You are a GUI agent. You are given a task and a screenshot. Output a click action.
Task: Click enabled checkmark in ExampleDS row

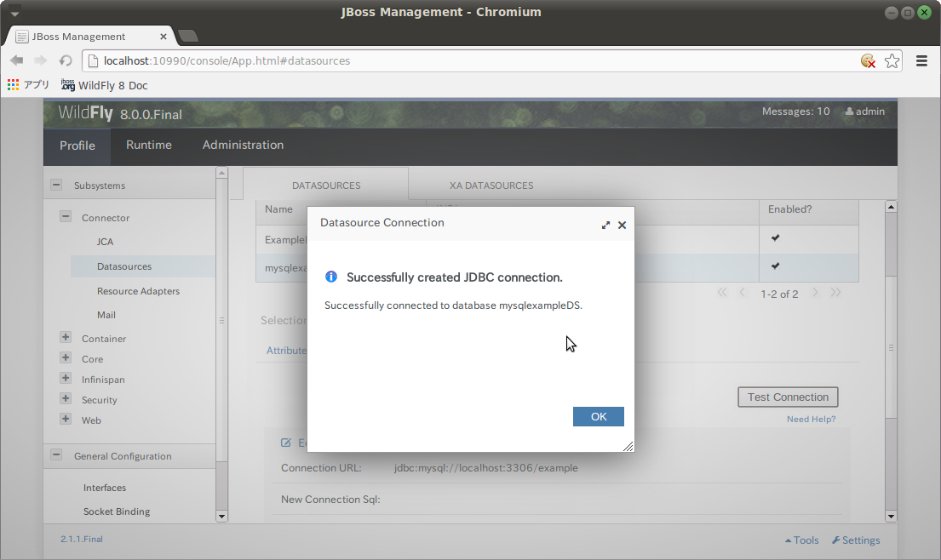click(x=775, y=238)
